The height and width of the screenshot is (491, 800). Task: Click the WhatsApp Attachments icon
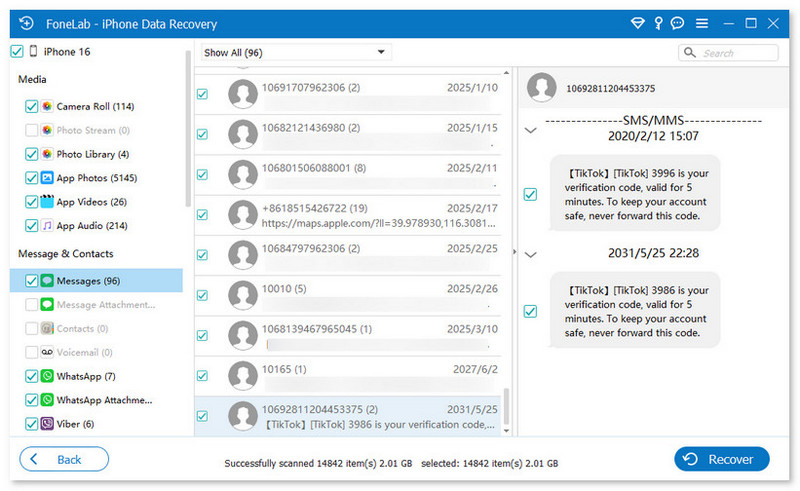(x=47, y=400)
